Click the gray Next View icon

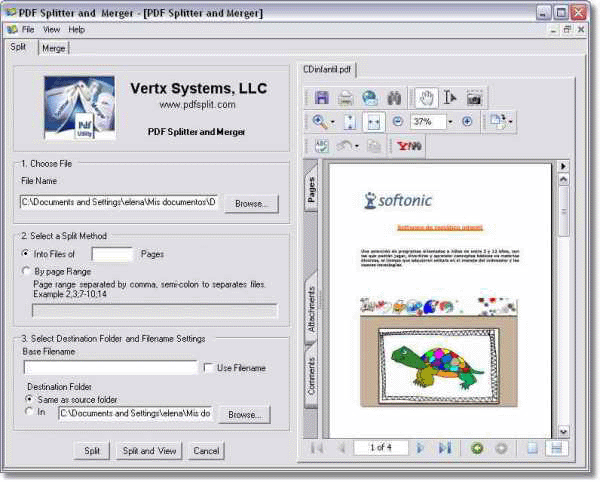click(501, 448)
